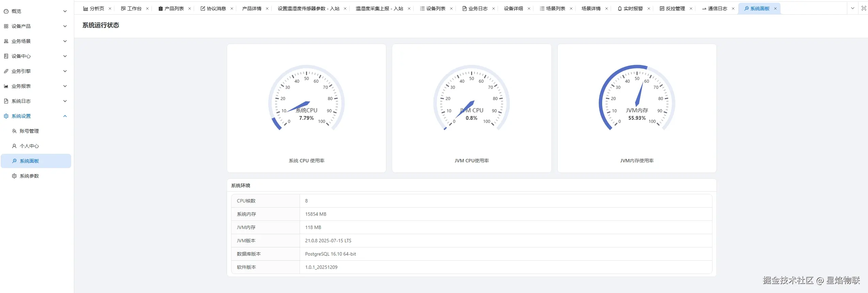868x293 pixels.
Task: Click the 业务引擎 link icon
Action: coord(6,71)
